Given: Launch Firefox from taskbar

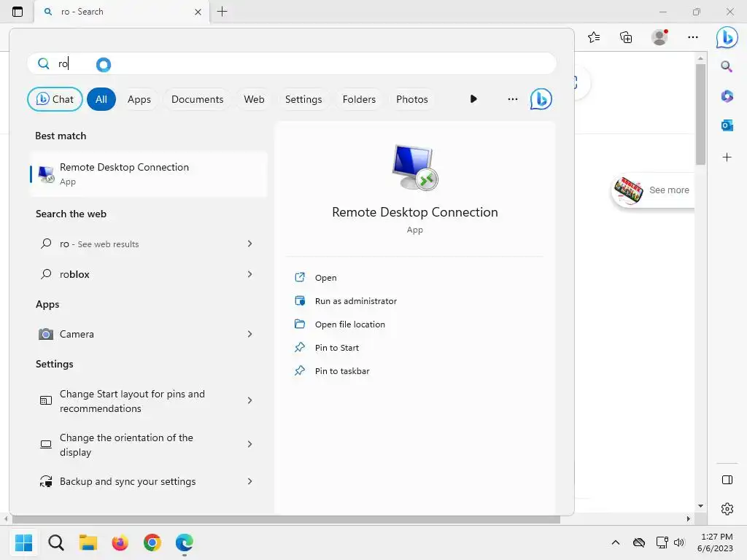Looking at the screenshot, I should 120,542.
